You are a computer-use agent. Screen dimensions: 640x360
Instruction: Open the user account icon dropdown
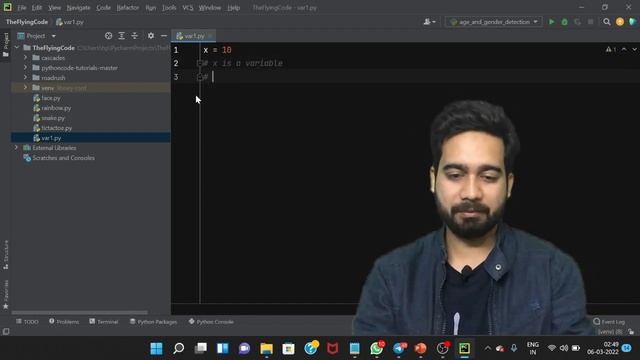429,22
